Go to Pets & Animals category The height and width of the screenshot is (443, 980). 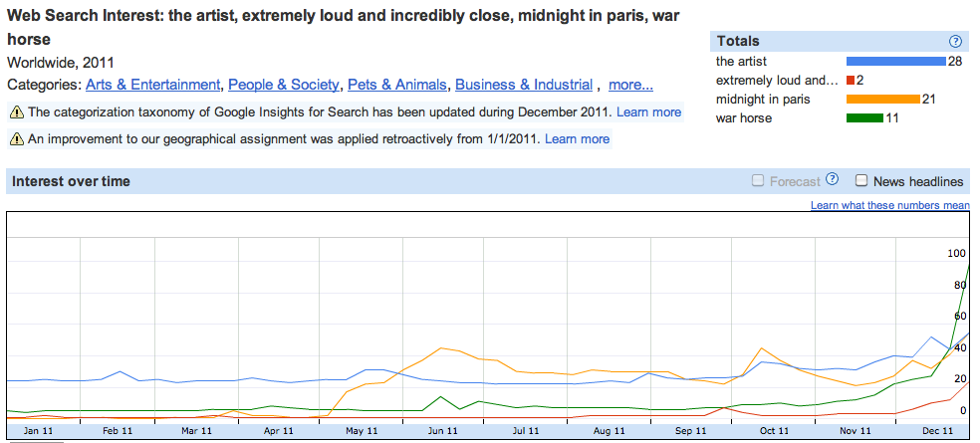pyautogui.click(x=396, y=85)
